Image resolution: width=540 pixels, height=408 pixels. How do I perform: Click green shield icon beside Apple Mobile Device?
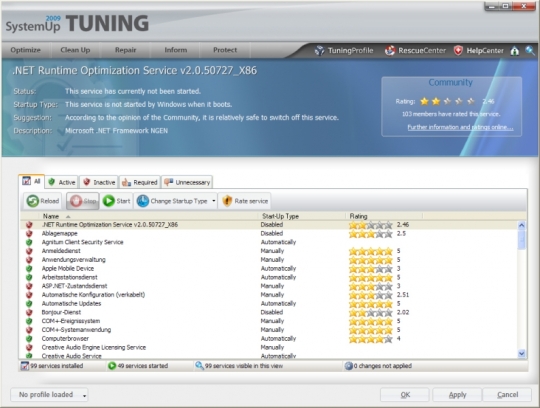(29, 269)
